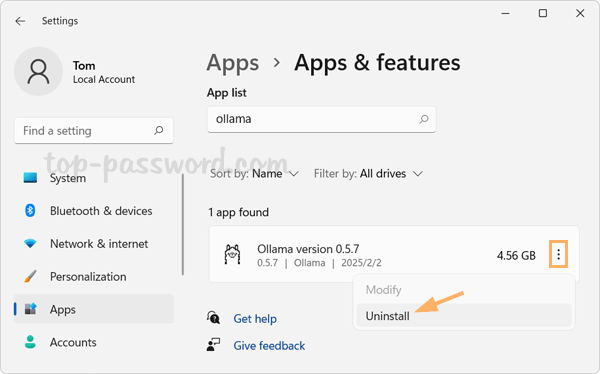
Task: Click the magnifier icon in Find a setting
Action: [158, 131]
